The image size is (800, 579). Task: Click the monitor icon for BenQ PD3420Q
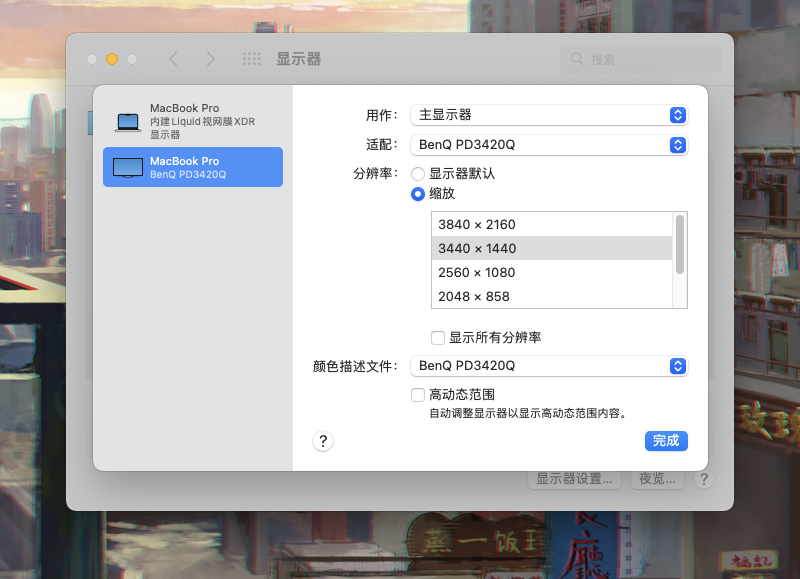(128, 168)
